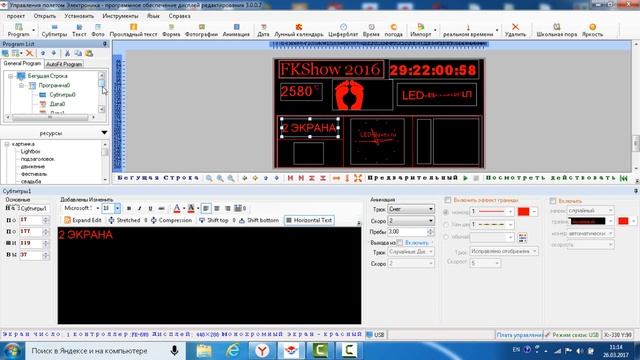Click the far-right red color swatch
Viewport: 640px width, 360px height.
[x=623, y=221]
